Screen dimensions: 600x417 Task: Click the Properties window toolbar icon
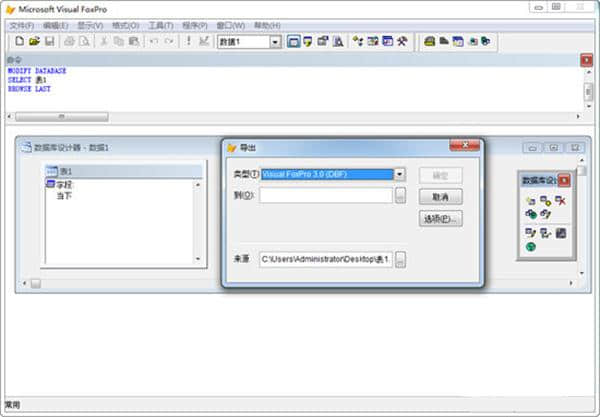pyautogui.click(x=323, y=41)
